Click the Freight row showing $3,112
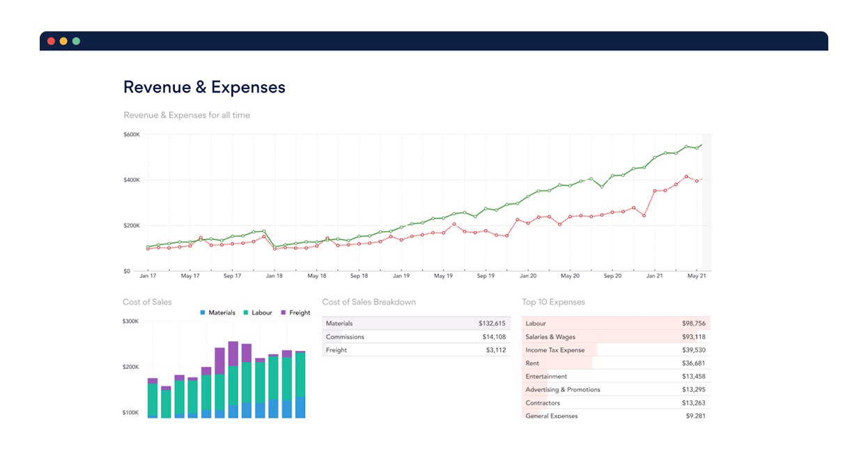Viewport: 868px width, 472px height. tap(416, 349)
